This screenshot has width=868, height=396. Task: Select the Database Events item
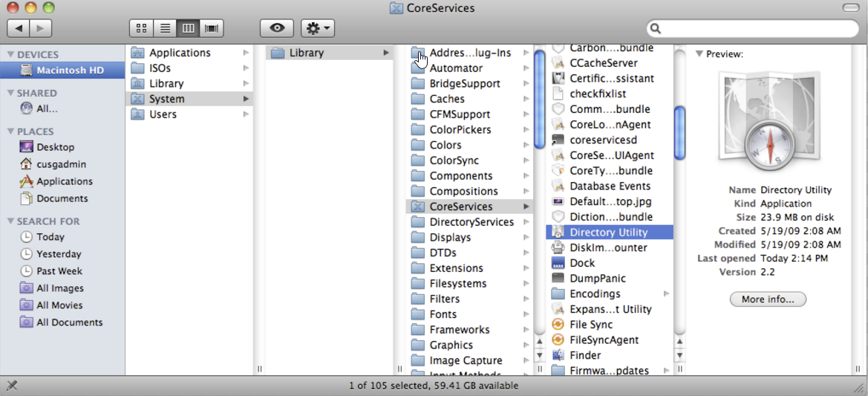[x=610, y=186]
